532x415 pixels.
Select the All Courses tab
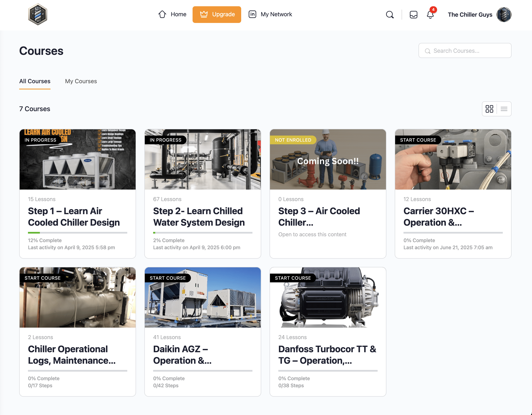click(35, 81)
